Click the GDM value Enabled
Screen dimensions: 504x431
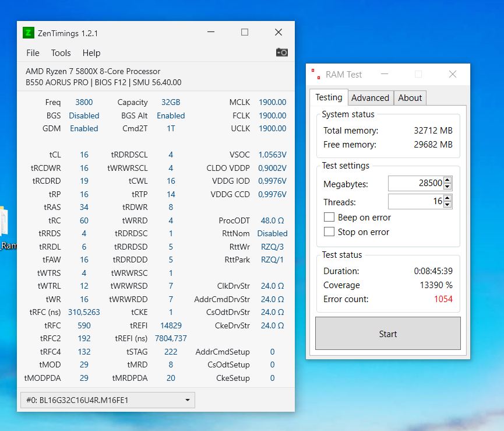(84, 128)
